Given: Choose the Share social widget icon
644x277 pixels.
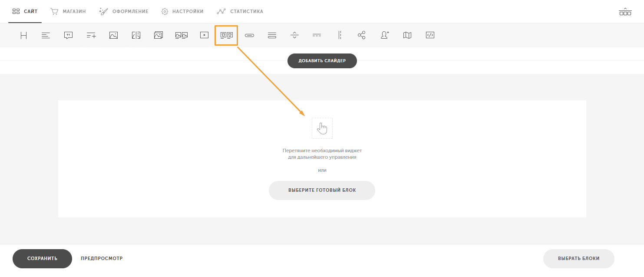Looking at the screenshot, I should click(x=362, y=36).
